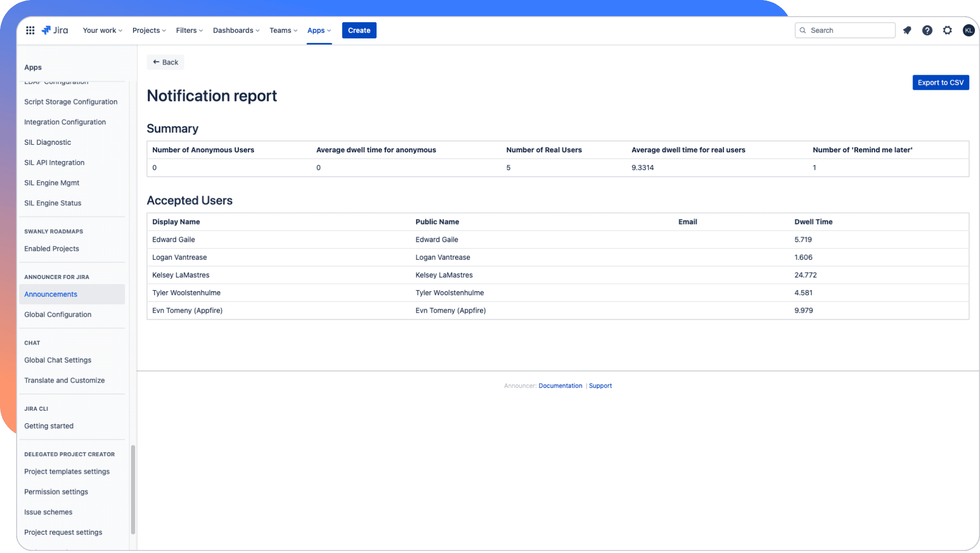Expand the Projects dropdown menu

(148, 30)
